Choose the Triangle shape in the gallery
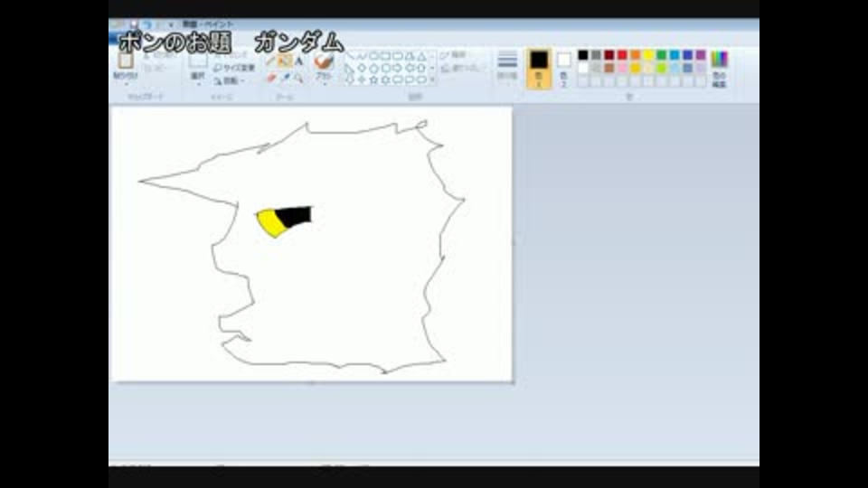 422,56
